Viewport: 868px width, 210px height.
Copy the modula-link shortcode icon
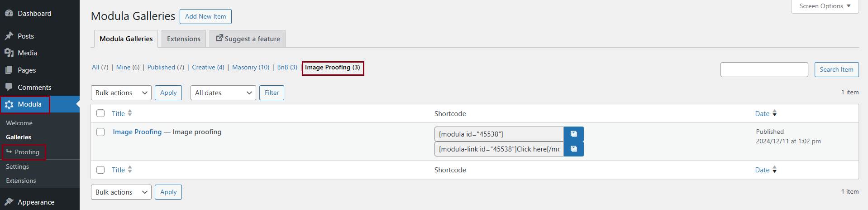click(573, 149)
